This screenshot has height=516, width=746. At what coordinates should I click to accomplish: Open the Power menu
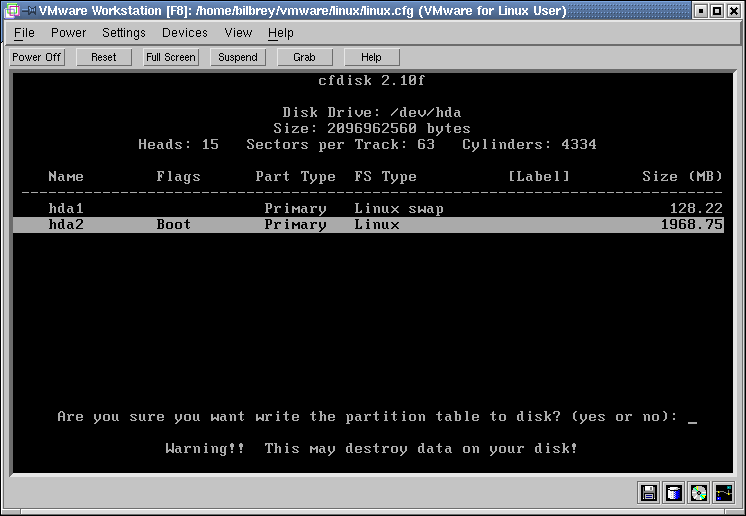(69, 33)
